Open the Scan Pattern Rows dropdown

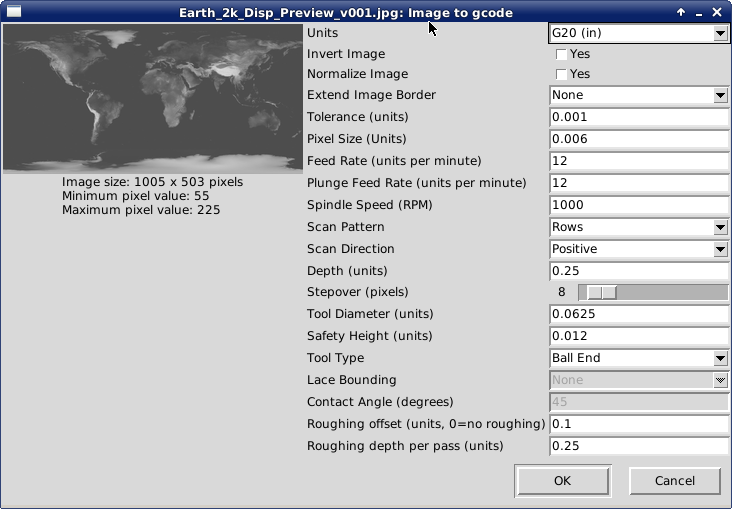[x=639, y=227]
